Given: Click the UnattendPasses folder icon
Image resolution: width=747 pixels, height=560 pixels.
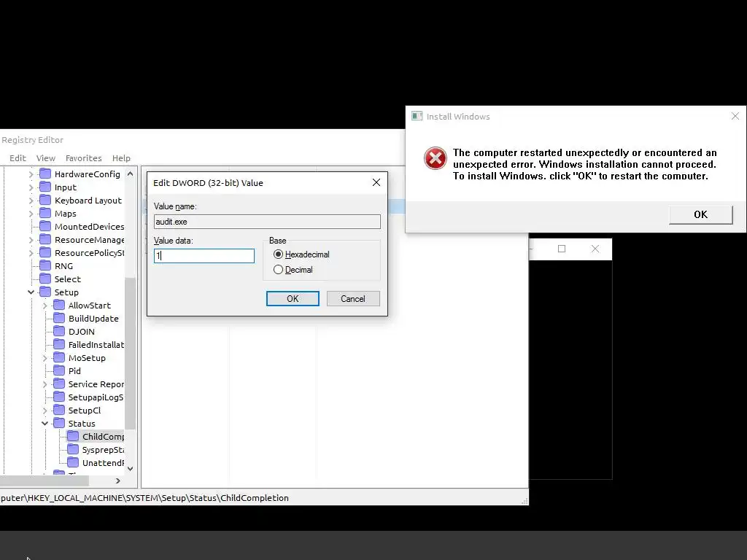Looking at the screenshot, I should pos(73,462).
